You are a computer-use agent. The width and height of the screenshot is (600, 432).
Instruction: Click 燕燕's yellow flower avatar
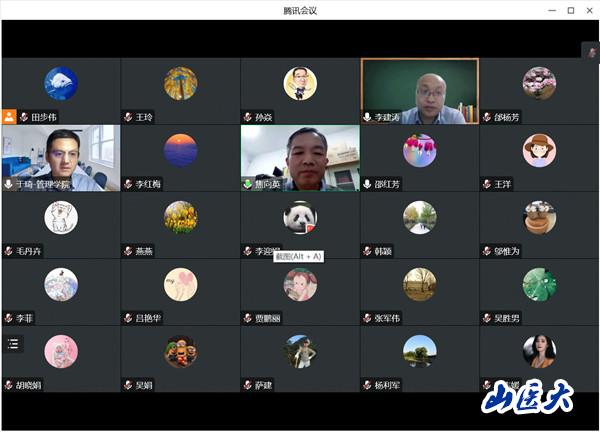[x=180, y=217]
